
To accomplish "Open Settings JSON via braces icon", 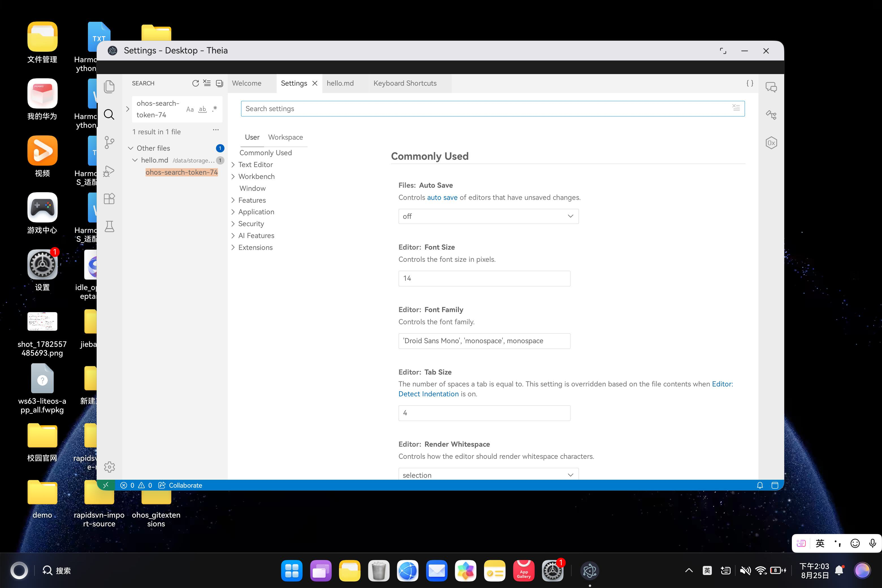I will [x=750, y=83].
